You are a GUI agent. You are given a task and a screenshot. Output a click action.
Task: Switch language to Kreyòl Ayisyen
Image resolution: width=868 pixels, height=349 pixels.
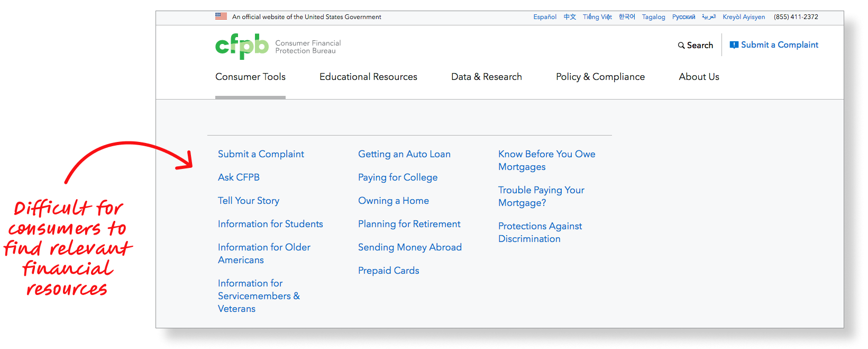tap(744, 17)
